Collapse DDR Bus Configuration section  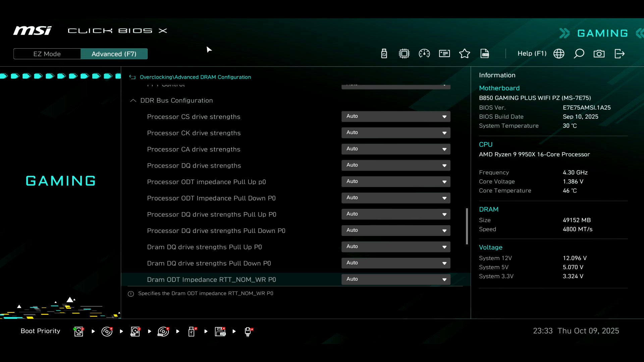coord(133,101)
